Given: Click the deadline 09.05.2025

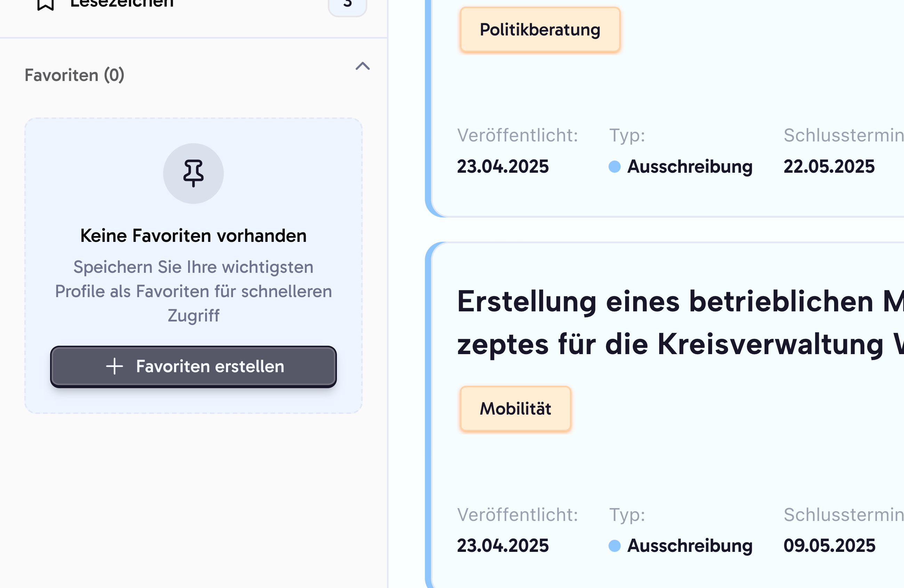Looking at the screenshot, I should coord(830,546).
